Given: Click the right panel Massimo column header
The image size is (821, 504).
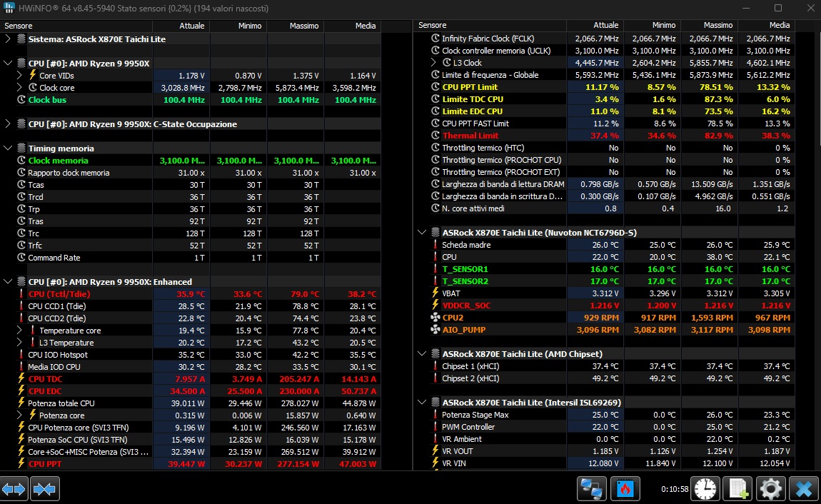Looking at the screenshot, I should tap(710, 25).
